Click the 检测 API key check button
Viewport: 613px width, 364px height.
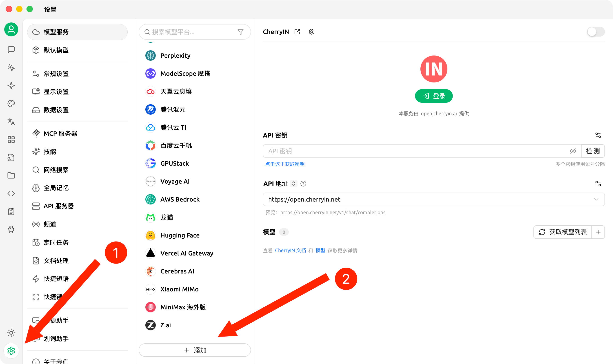593,151
